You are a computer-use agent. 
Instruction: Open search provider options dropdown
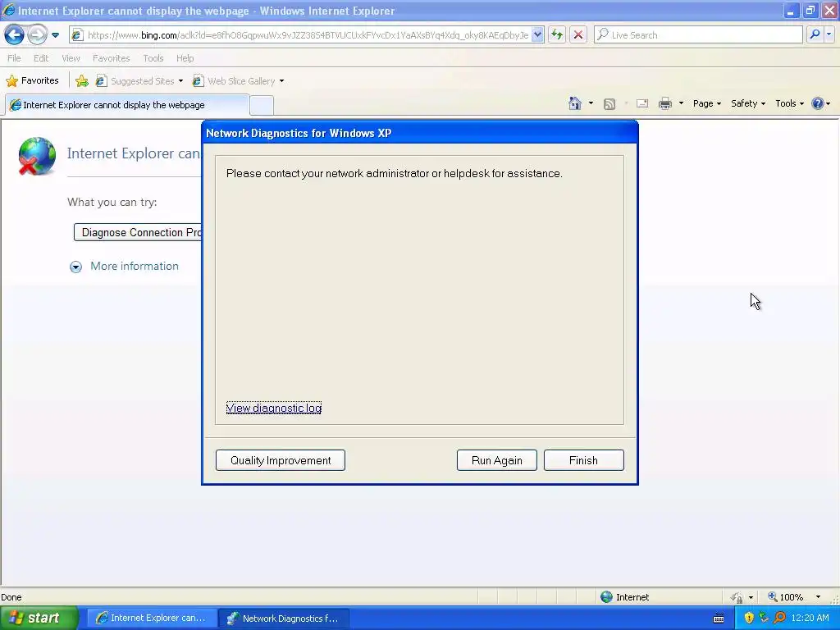(x=829, y=35)
